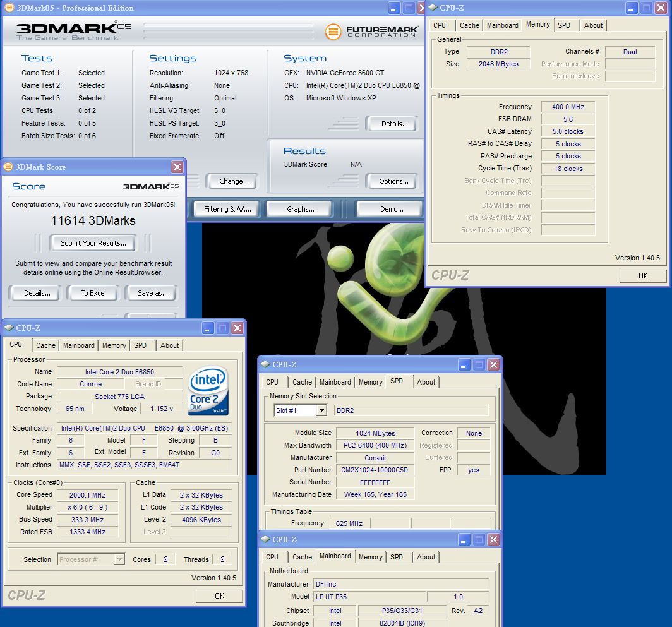The height and width of the screenshot is (627, 672).
Task: Click the 4096 KBytes Level 2 cache value
Action: (201, 520)
